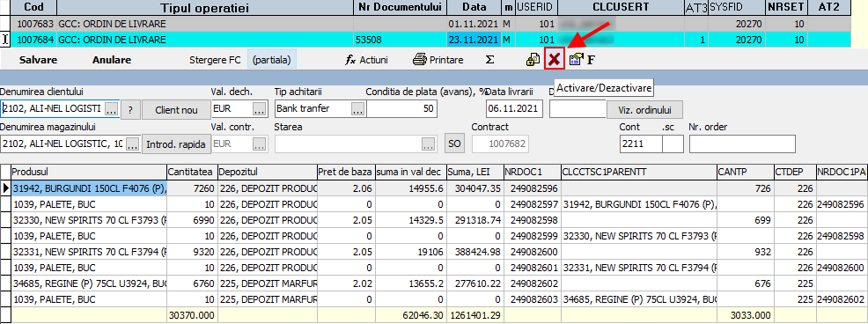This screenshot has width=868, height=324.
Task: Open lookup for Val. contr. EUR field
Action: [260, 144]
